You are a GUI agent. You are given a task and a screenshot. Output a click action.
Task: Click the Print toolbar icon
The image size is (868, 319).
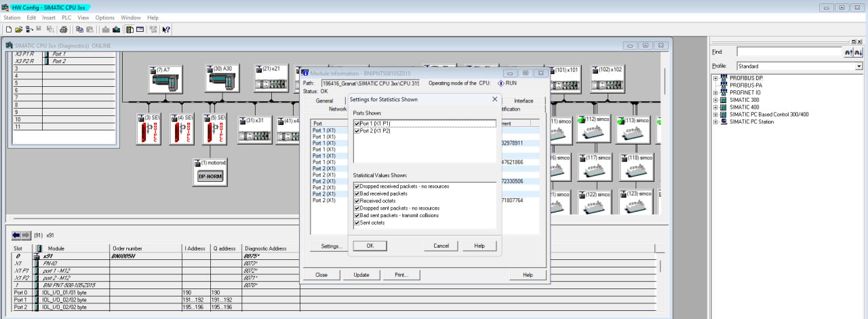point(64,30)
